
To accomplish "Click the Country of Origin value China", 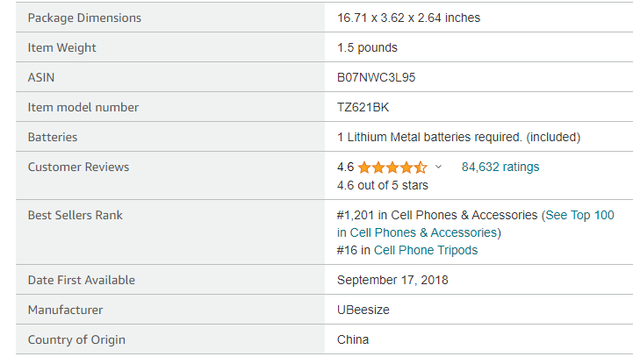I will pos(353,339).
